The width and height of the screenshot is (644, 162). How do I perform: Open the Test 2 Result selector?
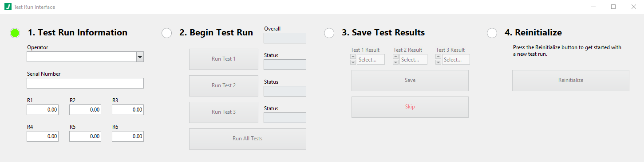point(414,59)
